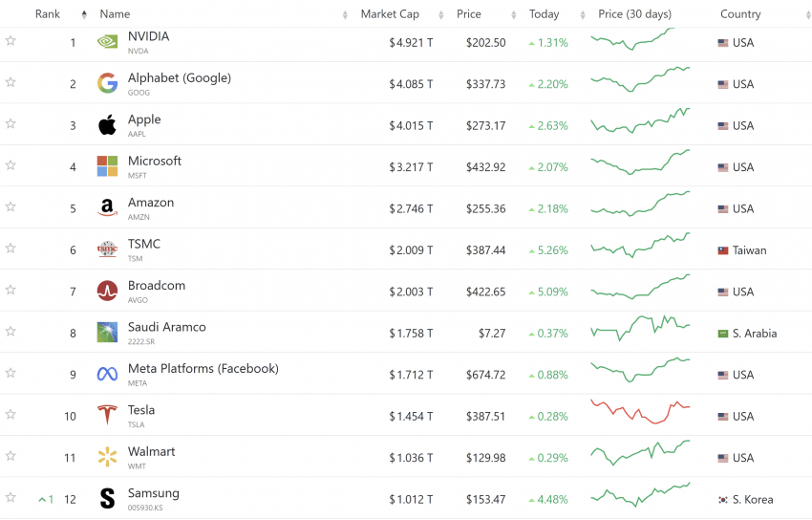Toggle the favorite star for Apple
The image size is (812, 520).
(11, 123)
